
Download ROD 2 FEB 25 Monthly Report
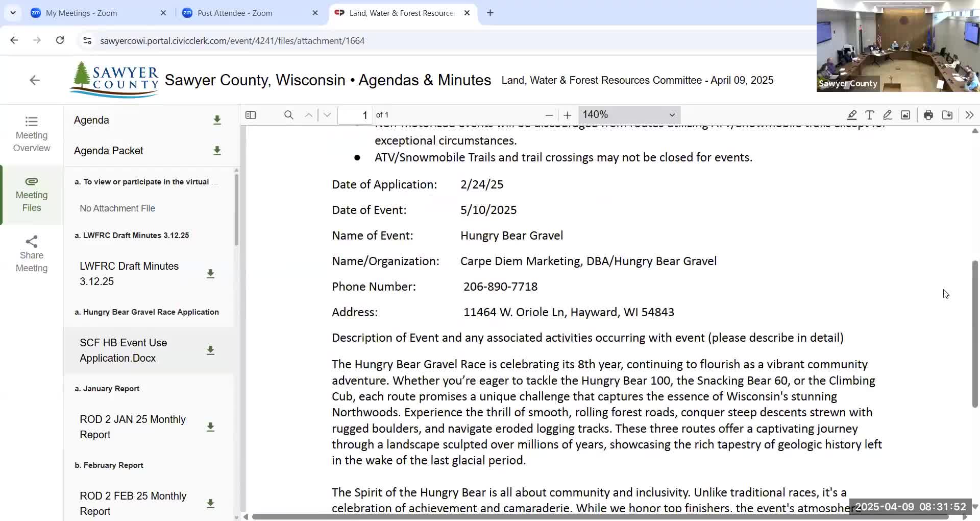coord(210,504)
